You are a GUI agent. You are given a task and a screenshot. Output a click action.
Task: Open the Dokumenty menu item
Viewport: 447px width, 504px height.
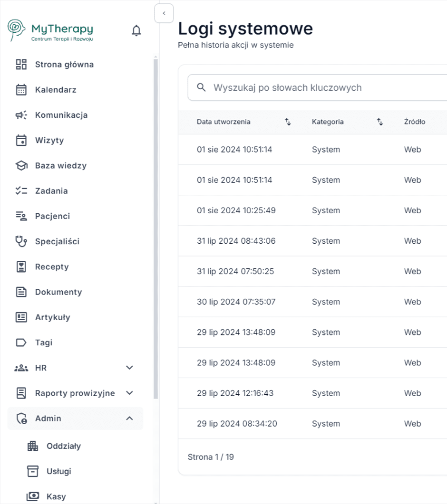[x=58, y=292]
